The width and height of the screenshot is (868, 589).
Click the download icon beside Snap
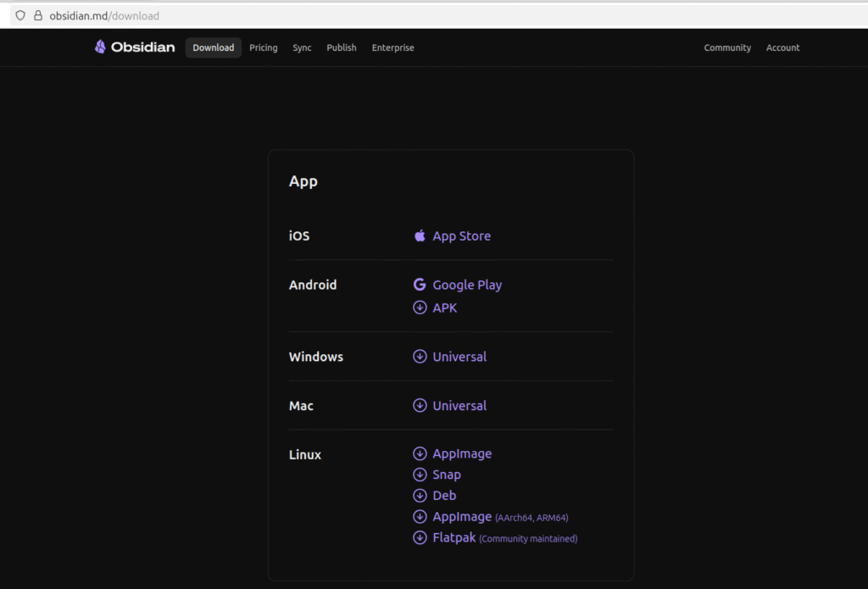420,475
